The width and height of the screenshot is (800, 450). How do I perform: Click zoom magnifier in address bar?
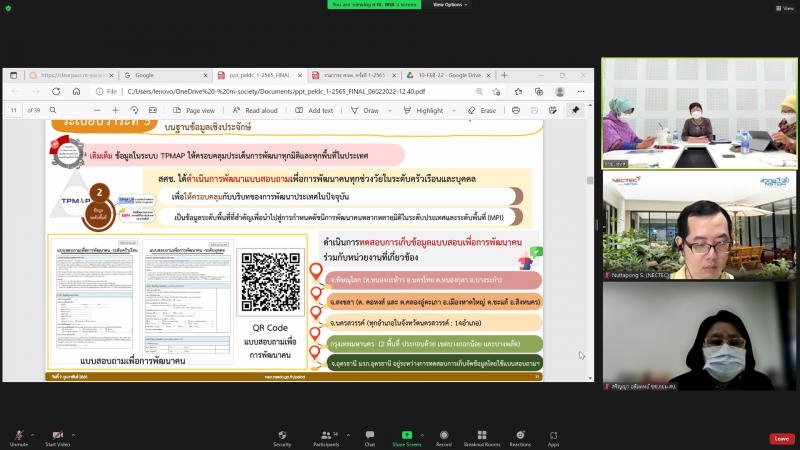tap(479, 92)
